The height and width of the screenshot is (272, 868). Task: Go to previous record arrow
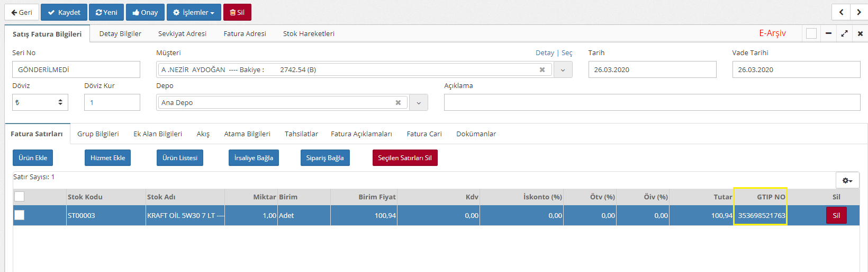[x=841, y=12]
